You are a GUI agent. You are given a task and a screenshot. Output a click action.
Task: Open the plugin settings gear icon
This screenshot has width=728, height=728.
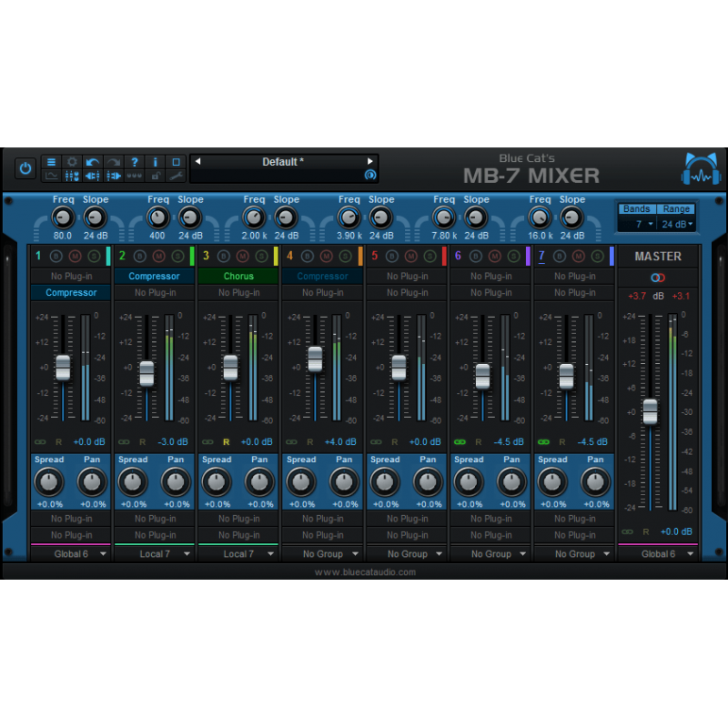point(72,162)
